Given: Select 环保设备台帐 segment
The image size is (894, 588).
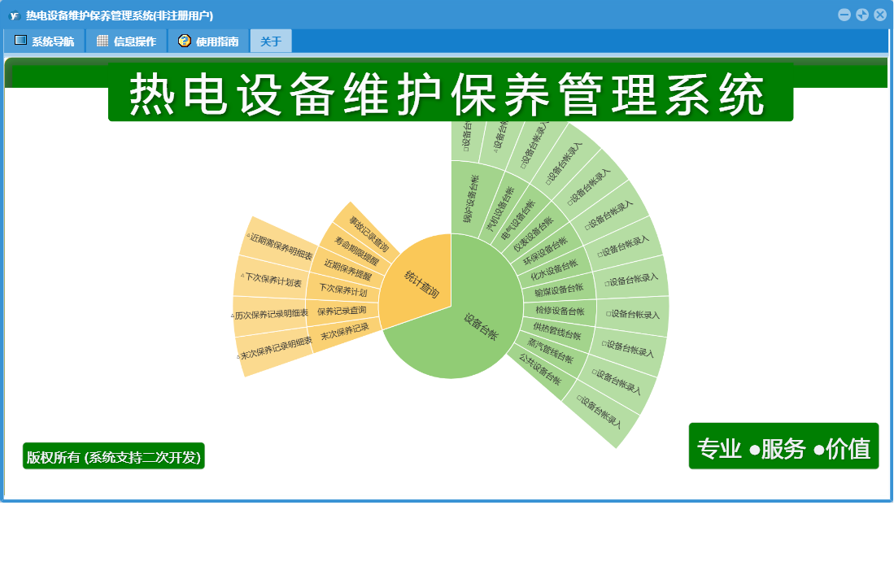Looking at the screenshot, I should click(x=545, y=250).
